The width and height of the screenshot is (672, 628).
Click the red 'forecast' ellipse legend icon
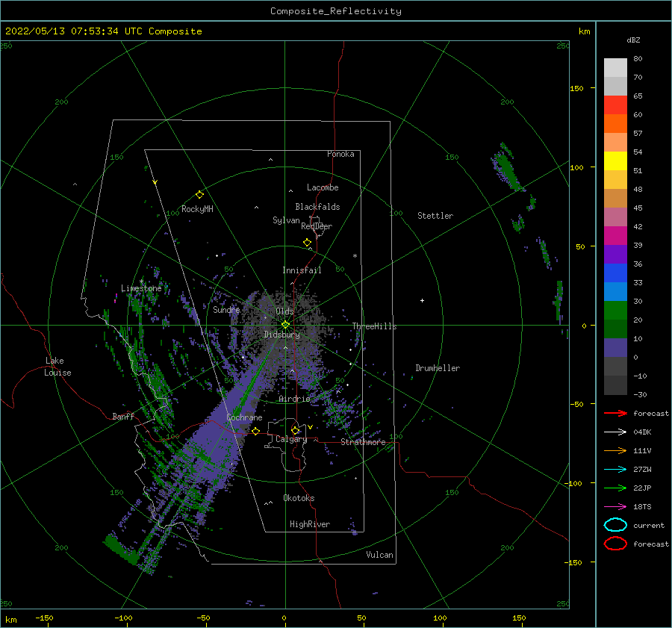(615, 544)
